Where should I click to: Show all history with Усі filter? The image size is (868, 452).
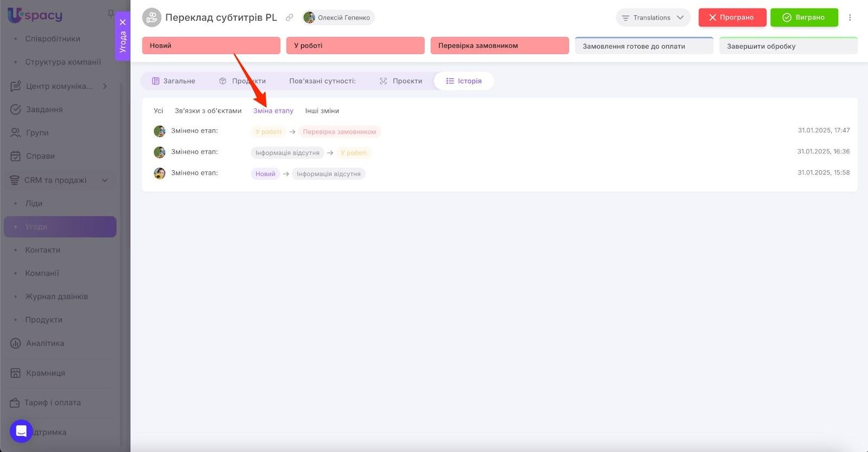point(158,111)
